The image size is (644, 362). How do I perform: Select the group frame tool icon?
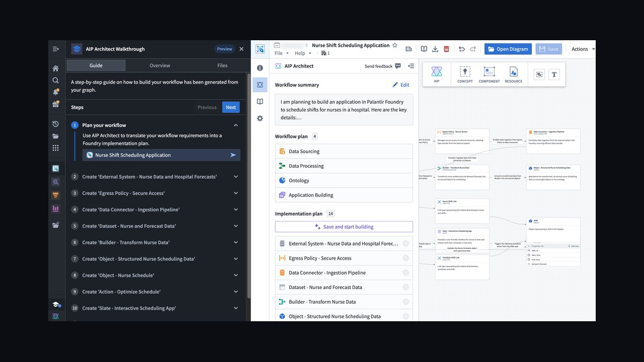pyautogui.click(x=539, y=74)
